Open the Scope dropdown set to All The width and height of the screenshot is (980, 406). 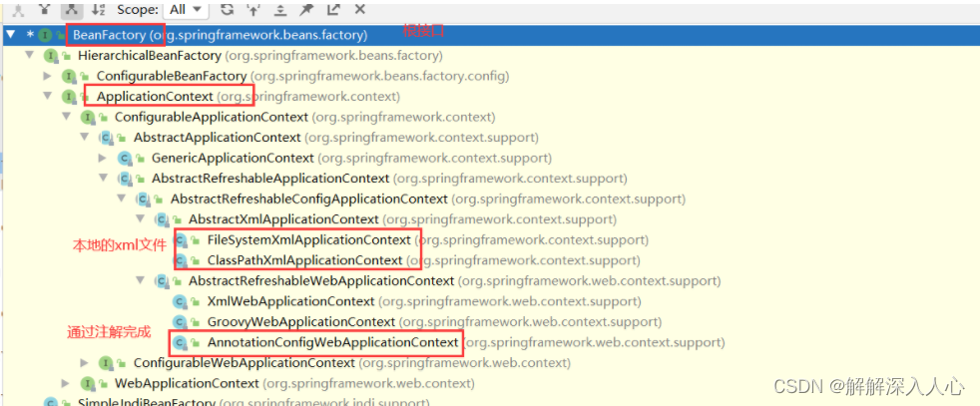[x=185, y=9]
